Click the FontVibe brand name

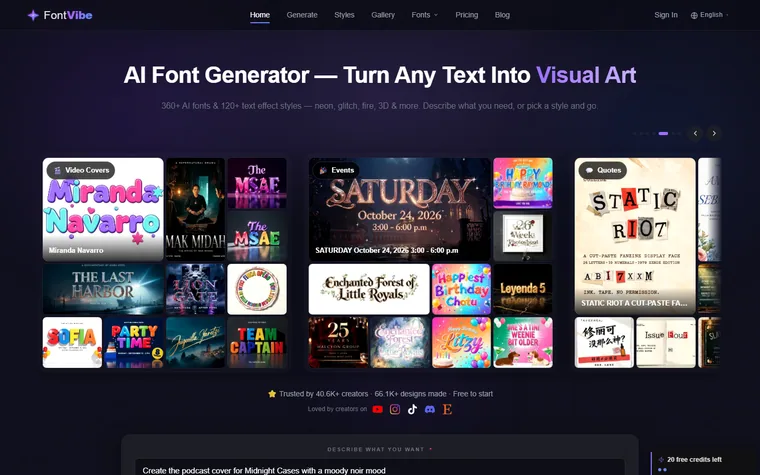point(68,15)
